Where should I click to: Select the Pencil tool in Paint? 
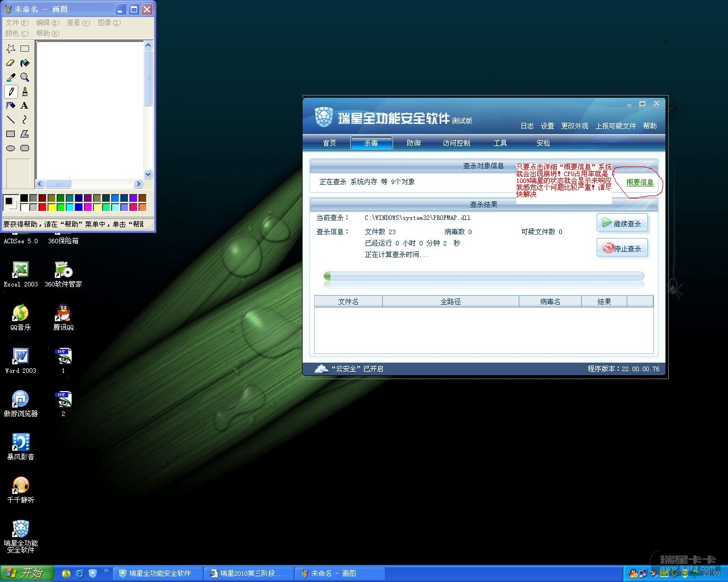point(11,92)
